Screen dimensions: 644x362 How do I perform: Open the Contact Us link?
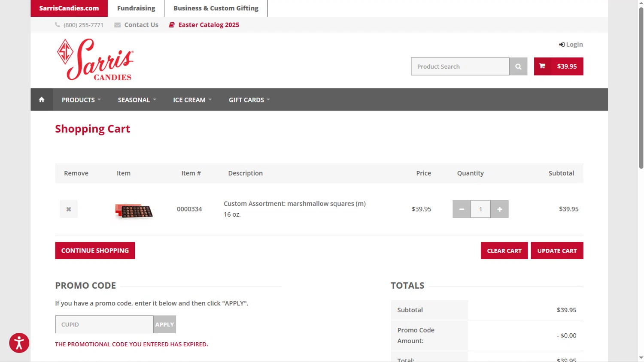click(x=137, y=25)
